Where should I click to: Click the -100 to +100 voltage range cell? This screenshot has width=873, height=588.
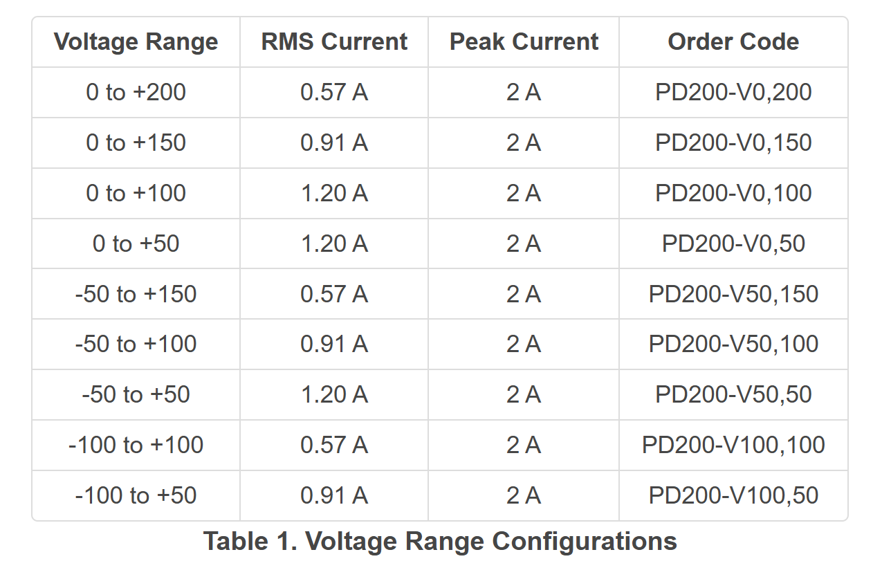(x=136, y=445)
